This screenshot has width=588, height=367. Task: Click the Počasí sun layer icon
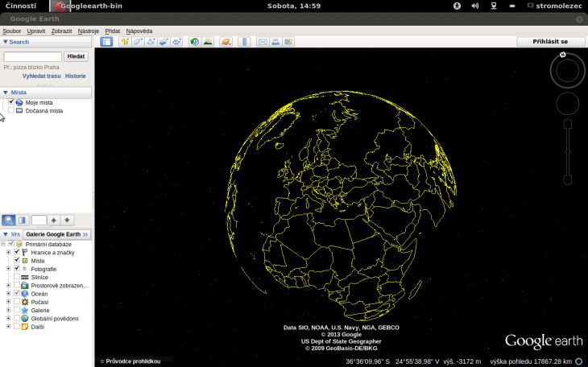(25, 302)
